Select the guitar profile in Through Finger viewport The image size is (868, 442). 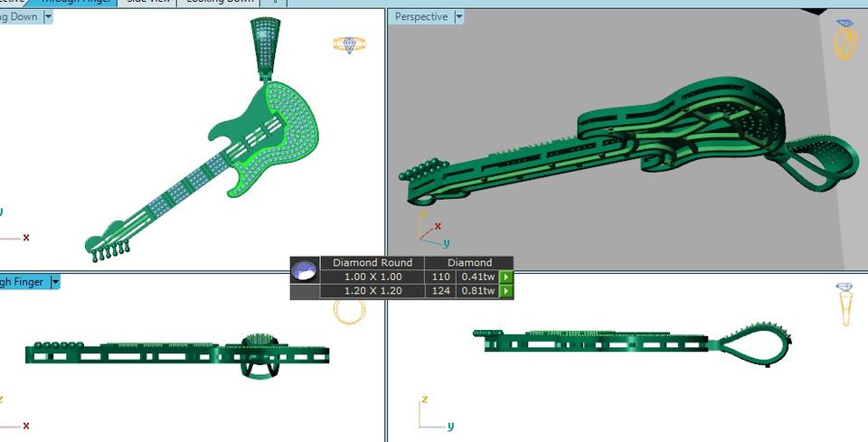pyautogui.click(x=177, y=354)
